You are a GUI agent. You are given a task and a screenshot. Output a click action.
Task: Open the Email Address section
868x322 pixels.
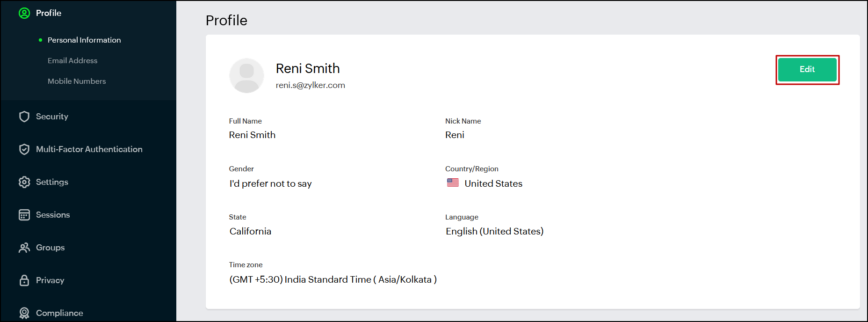click(72, 61)
